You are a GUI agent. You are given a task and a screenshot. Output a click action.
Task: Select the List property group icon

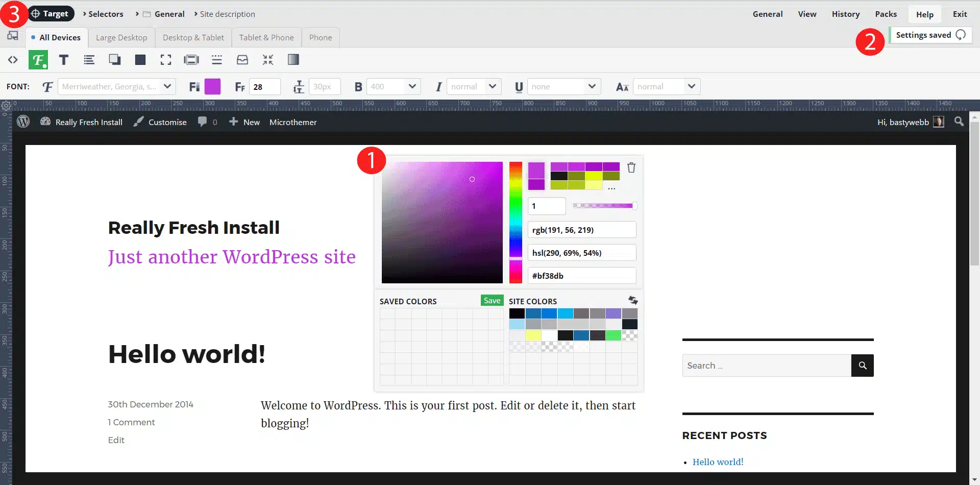pos(89,60)
